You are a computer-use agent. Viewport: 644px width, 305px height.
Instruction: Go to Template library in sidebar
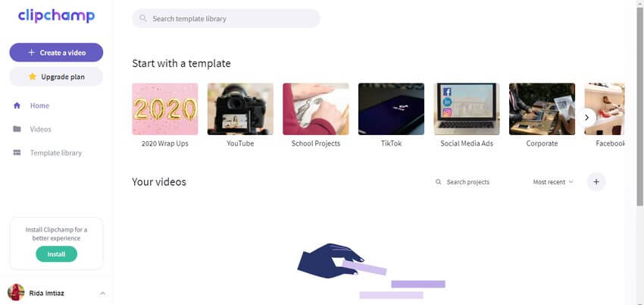click(x=56, y=153)
